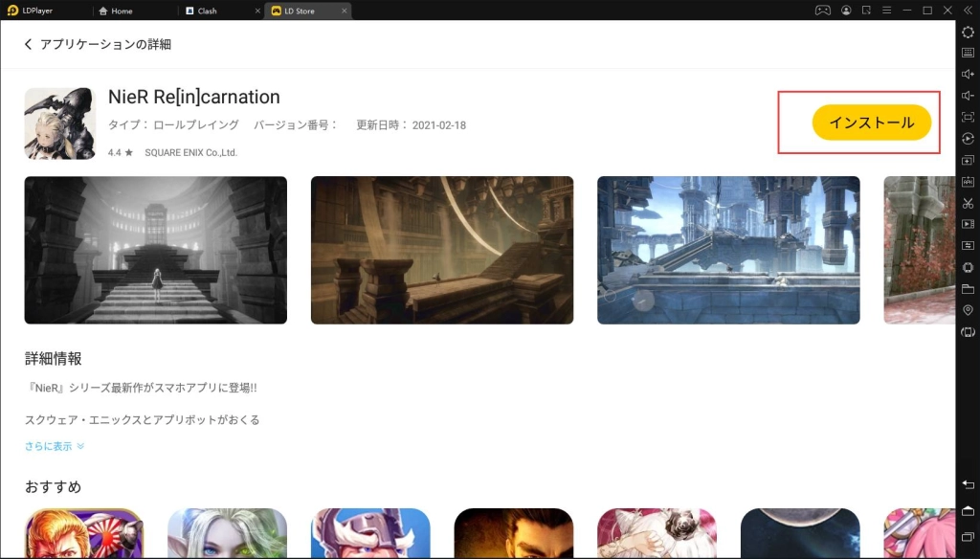Click the おすすめ heading

54,486
